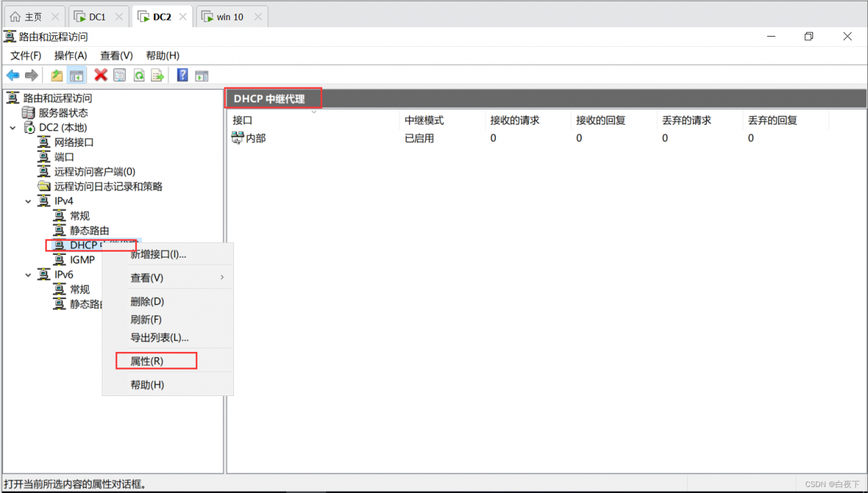Open the 帮助(H) menu in the menu bar
This screenshot has width=868, height=493.
tap(163, 56)
